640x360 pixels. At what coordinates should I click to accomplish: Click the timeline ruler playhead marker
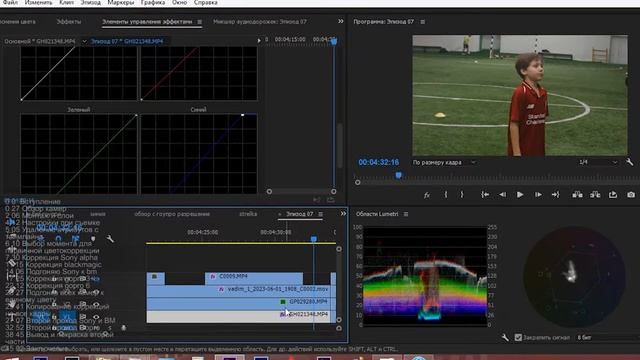click(x=313, y=239)
